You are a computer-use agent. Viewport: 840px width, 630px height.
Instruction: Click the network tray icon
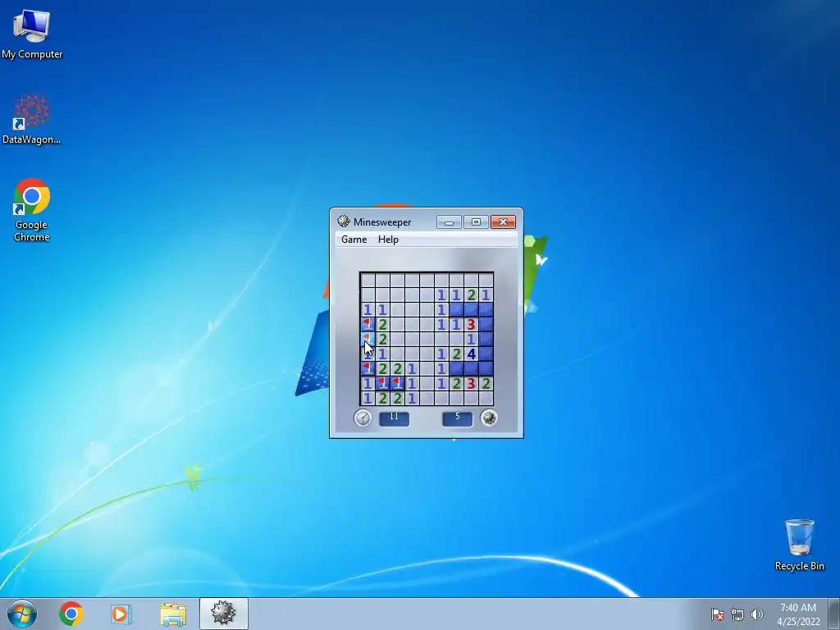pos(737,614)
